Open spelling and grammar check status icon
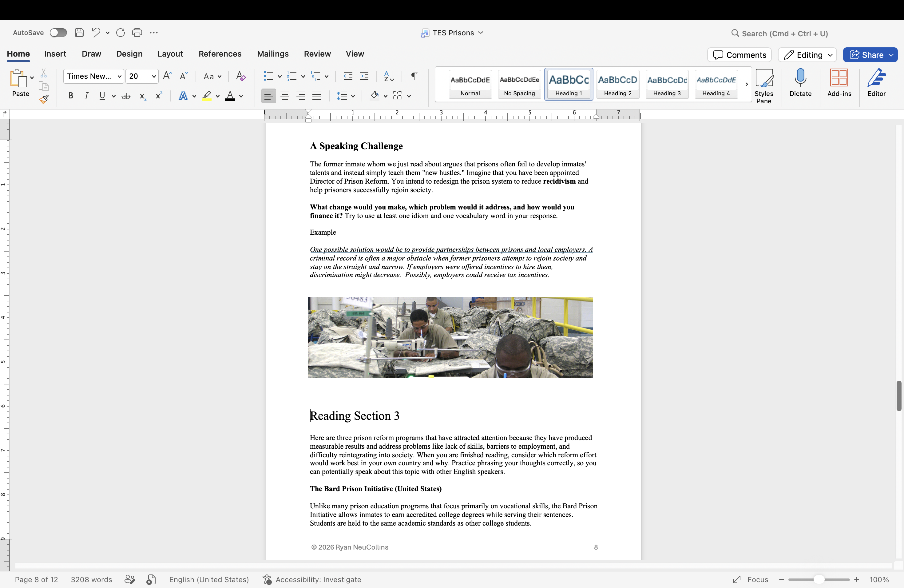The image size is (904, 588). coord(151,579)
